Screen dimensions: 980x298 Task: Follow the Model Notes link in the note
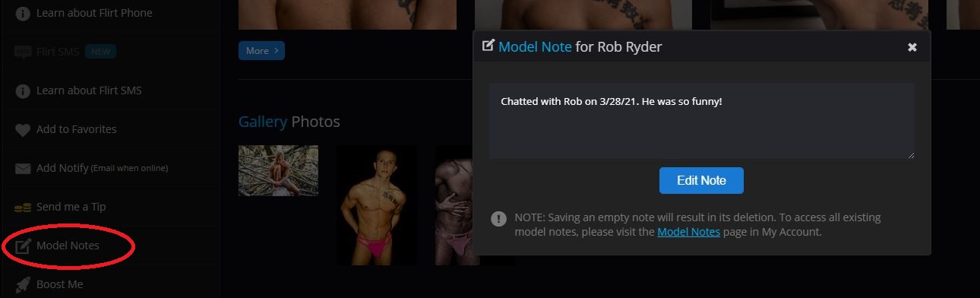point(688,232)
